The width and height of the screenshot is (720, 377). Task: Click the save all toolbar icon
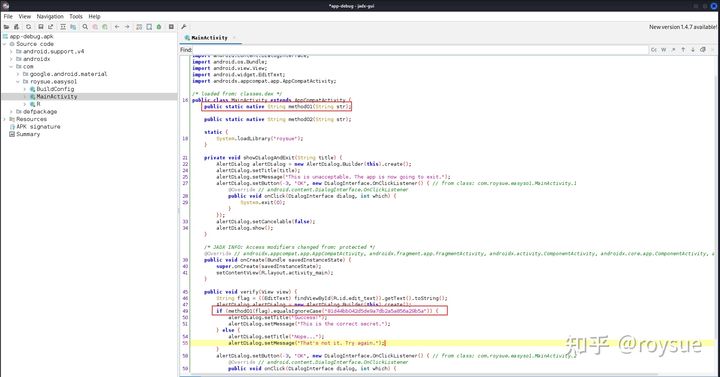pos(41,27)
